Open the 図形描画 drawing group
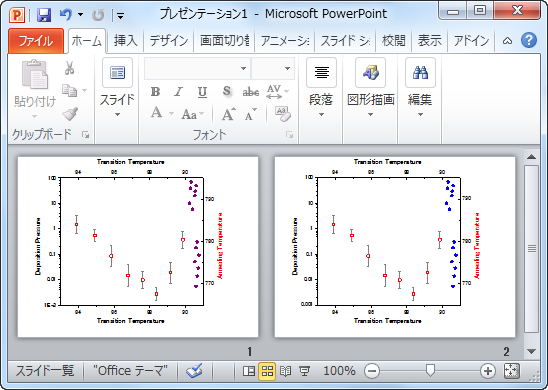The image size is (548, 390). click(x=371, y=88)
